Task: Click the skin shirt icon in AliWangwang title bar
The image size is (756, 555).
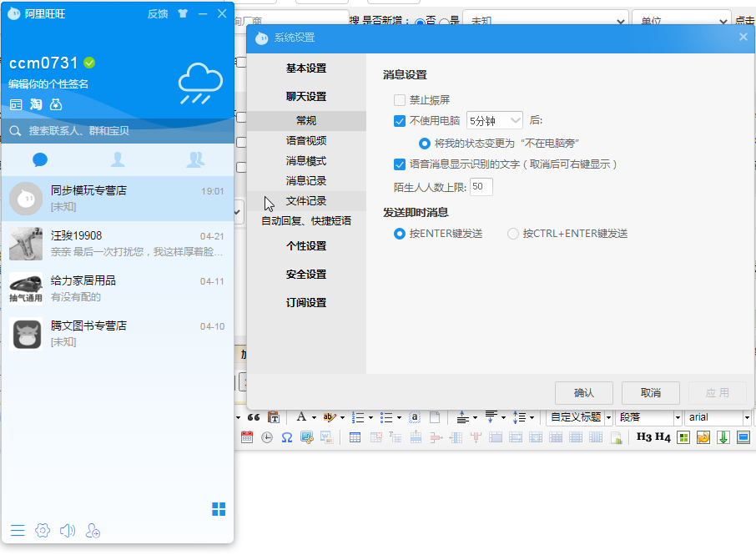Action: click(182, 13)
